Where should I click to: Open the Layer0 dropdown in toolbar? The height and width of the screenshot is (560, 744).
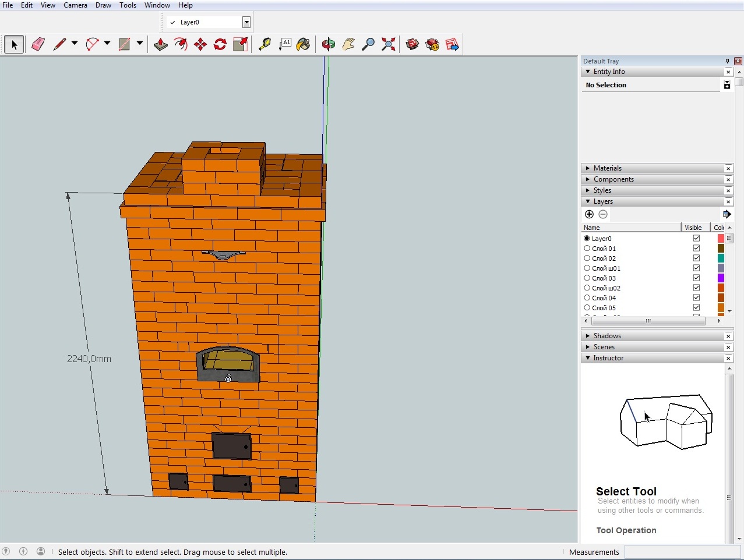[246, 22]
